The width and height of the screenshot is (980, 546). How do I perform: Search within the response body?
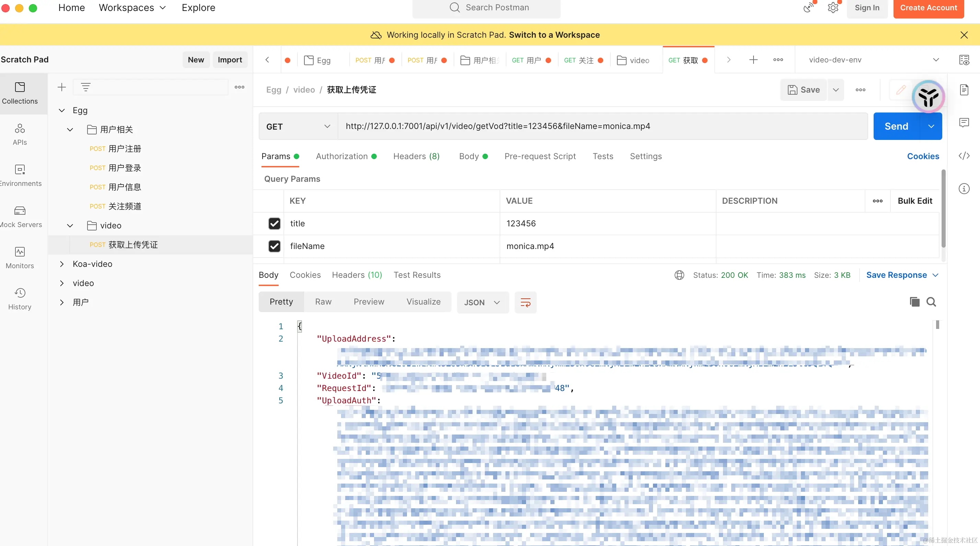931,302
